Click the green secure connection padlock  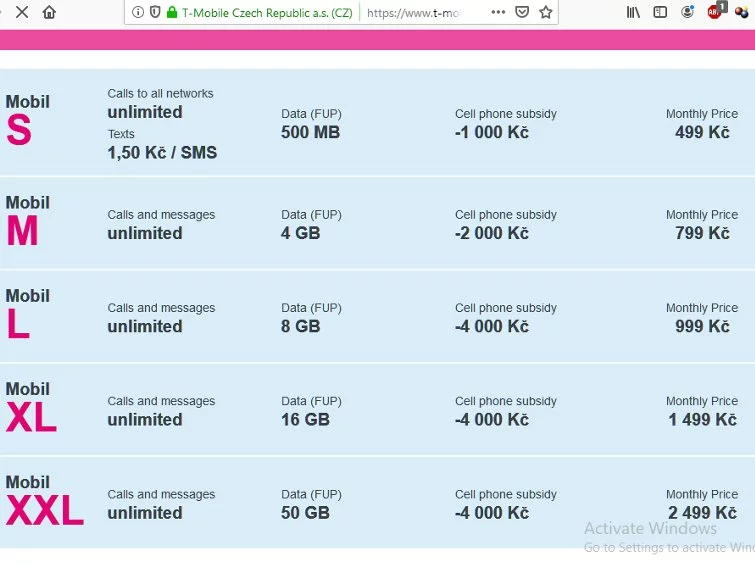172,13
